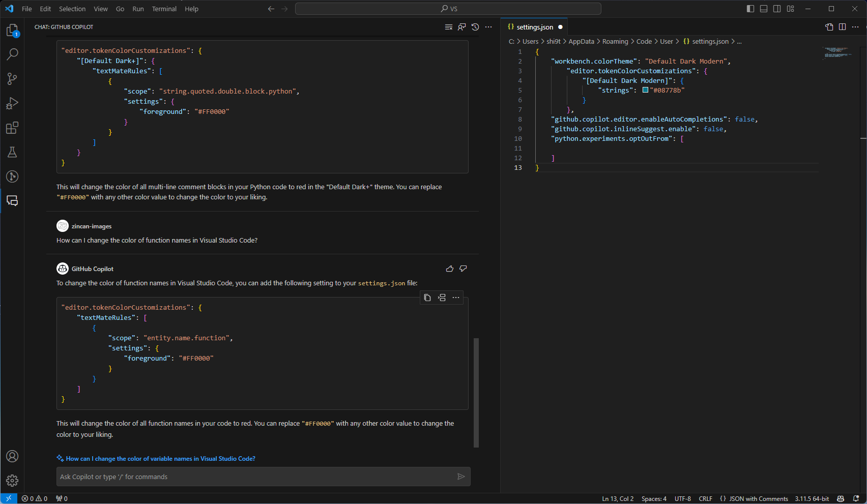Thumbs down the Copilot response
Viewport: 867px width, 504px height.
tap(463, 269)
